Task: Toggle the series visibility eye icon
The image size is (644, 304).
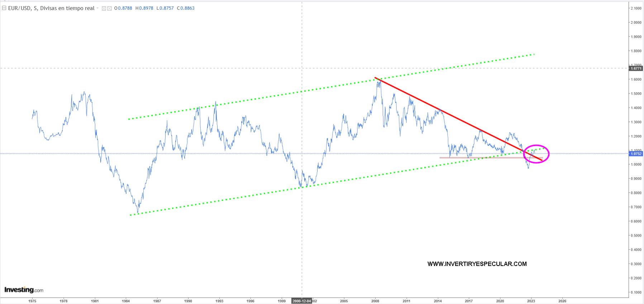Action: click(104, 8)
